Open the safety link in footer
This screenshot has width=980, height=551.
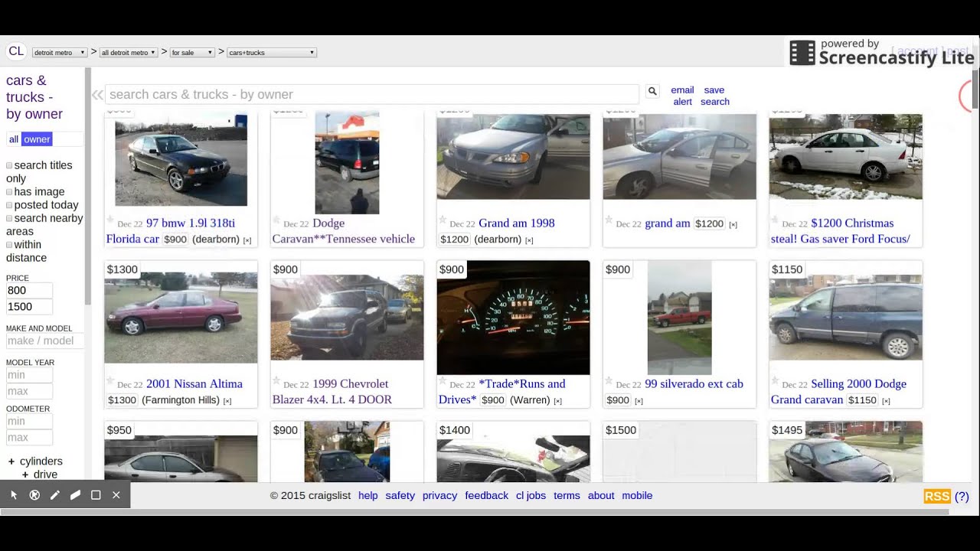pyautogui.click(x=400, y=496)
